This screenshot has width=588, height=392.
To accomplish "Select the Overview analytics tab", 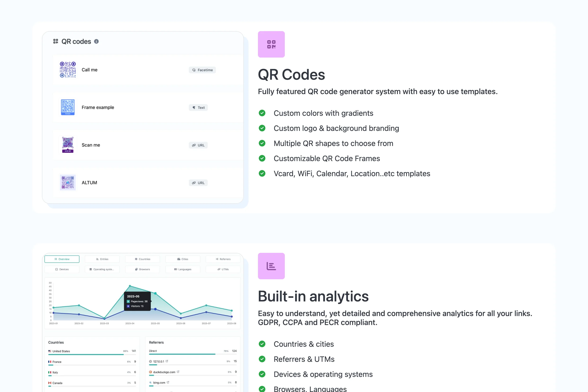I will 62,259.
